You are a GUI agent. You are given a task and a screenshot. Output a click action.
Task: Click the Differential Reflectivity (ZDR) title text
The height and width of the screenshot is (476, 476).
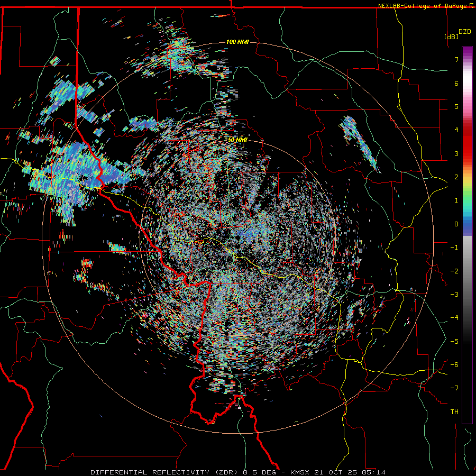pos(165,472)
